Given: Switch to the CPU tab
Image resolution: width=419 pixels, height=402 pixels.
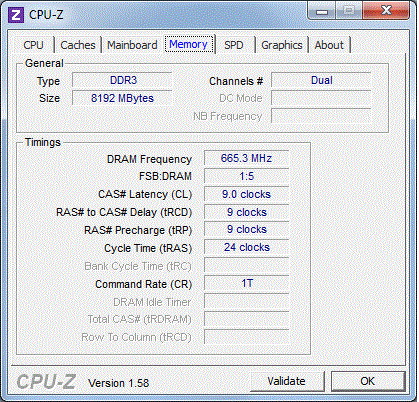Looking at the screenshot, I should [x=33, y=45].
